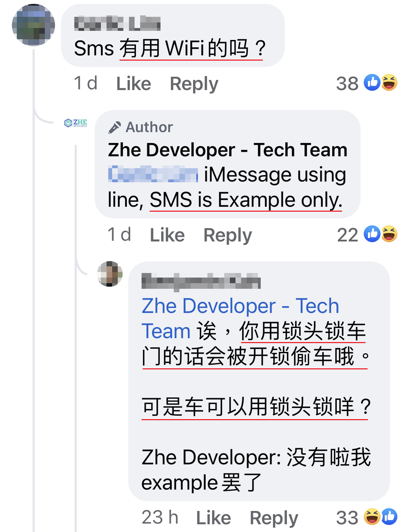Open the blurred profile avatar of first commenter

(33, 25)
